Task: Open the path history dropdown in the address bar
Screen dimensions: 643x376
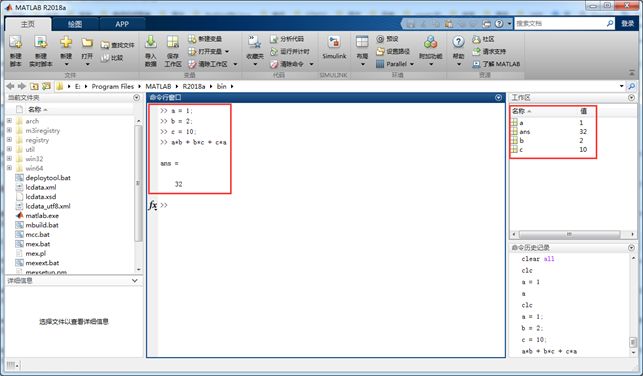Action: click(621, 86)
